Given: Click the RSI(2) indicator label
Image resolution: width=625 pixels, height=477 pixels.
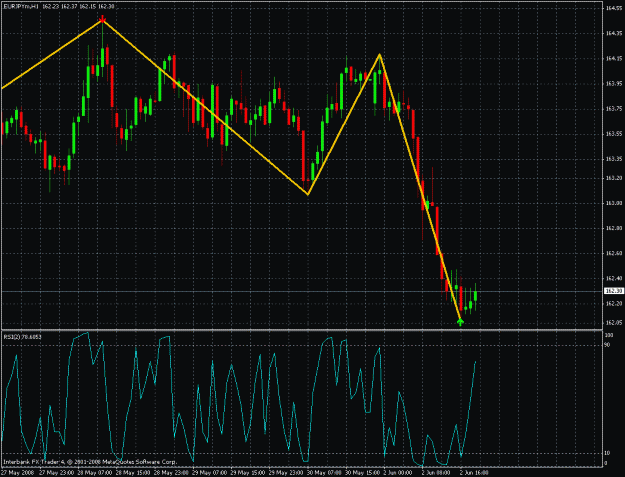Looking at the screenshot, I should pyautogui.click(x=23, y=337).
